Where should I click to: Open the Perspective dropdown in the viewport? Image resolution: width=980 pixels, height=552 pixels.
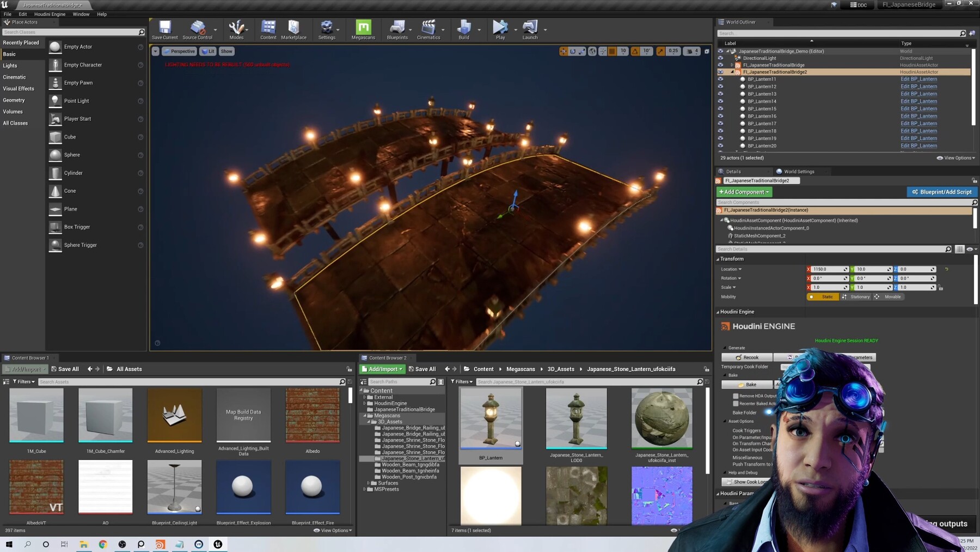180,51
